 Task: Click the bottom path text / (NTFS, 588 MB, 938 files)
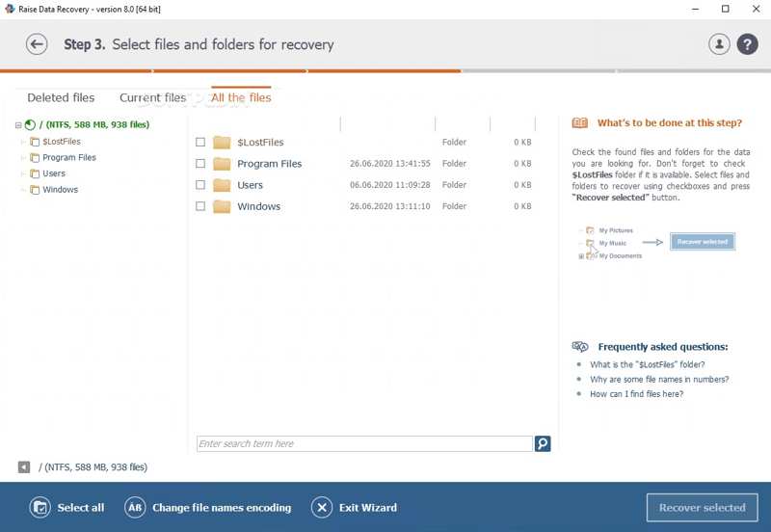pos(93,467)
